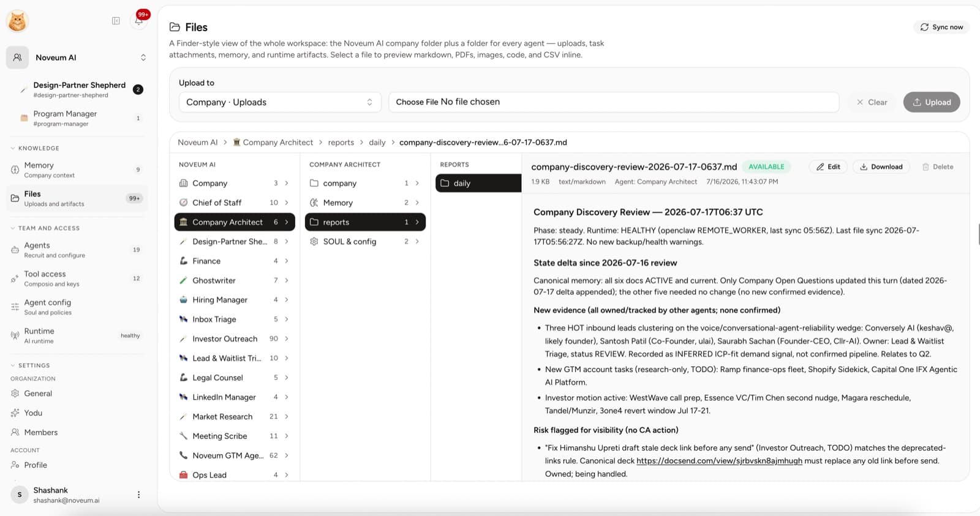Download the markdown file

[881, 166]
